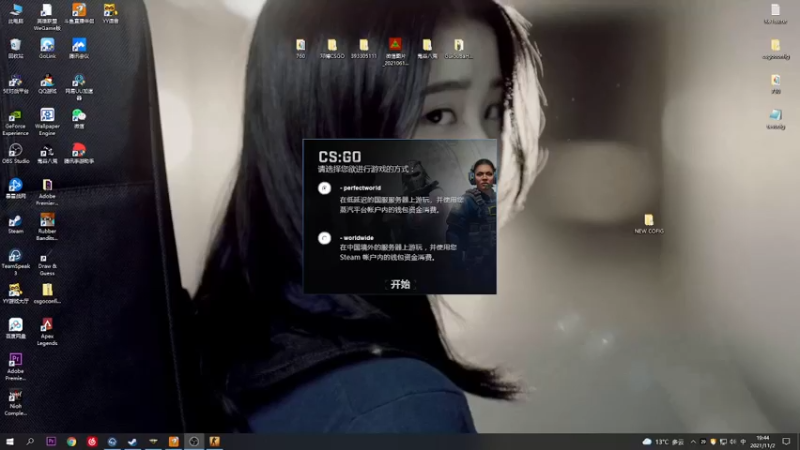This screenshot has width=800, height=450.
Task: Open the Steam desktop shortcut
Action: pos(15,224)
